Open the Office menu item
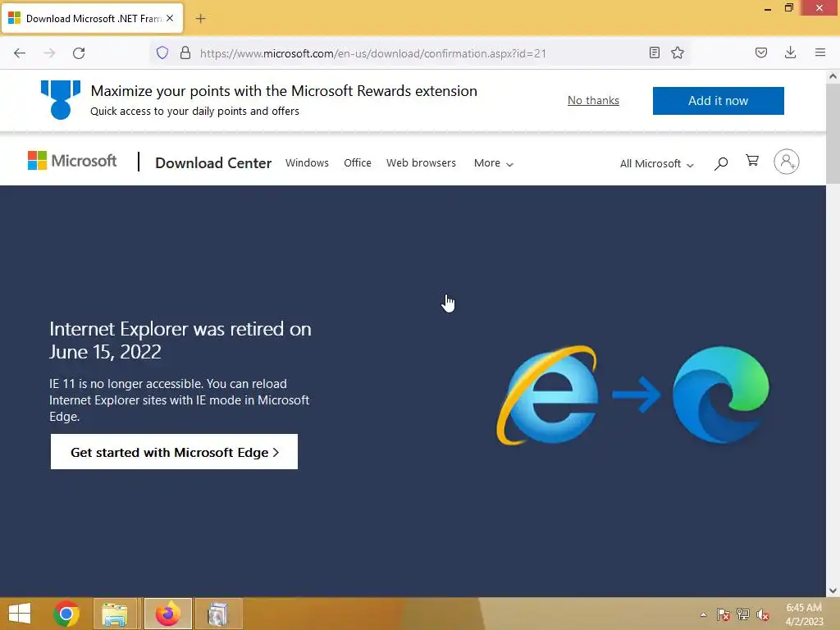Viewport: 840px width, 630px height. pos(358,163)
